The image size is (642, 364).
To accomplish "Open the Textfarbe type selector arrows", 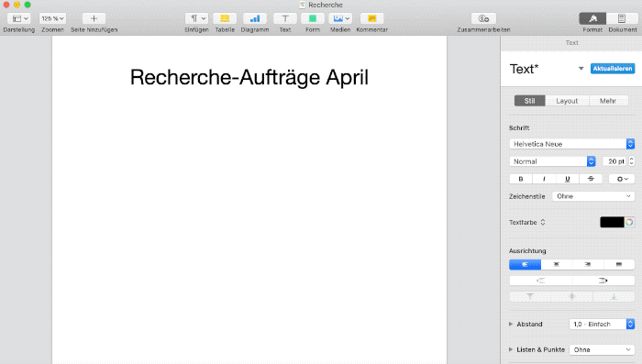I will point(543,222).
